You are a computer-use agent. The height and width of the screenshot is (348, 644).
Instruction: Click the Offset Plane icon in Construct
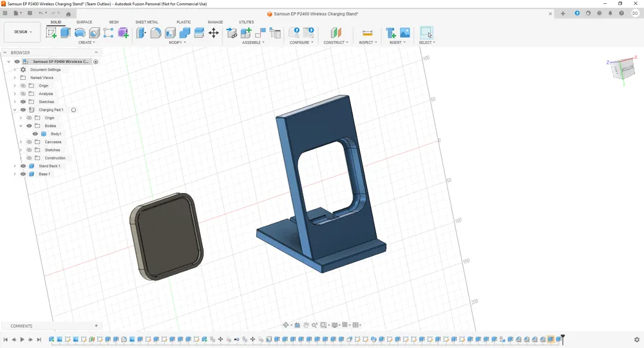point(336,33)
